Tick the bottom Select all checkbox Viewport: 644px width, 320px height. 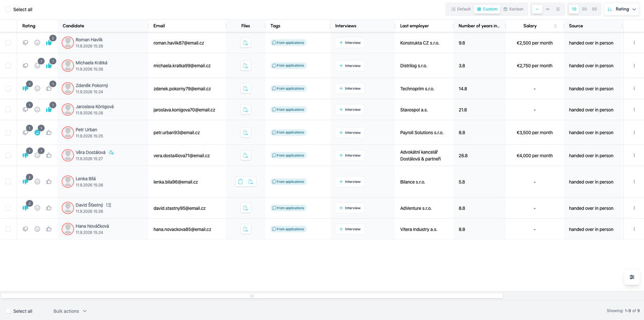[x=8, y=311]
